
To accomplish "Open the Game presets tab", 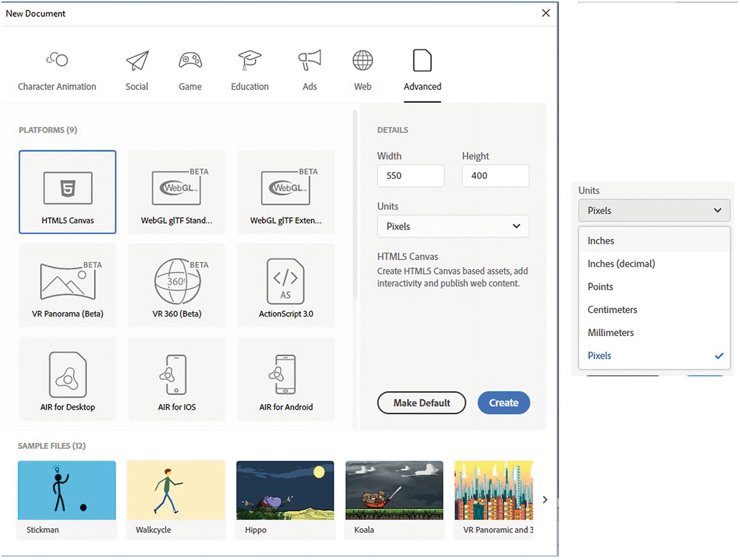I will click(190, 71).
